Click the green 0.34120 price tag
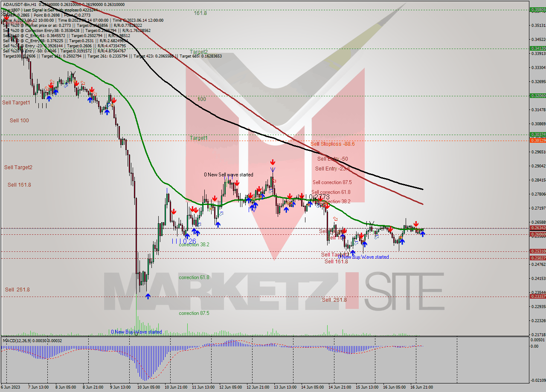 [537, 48]
